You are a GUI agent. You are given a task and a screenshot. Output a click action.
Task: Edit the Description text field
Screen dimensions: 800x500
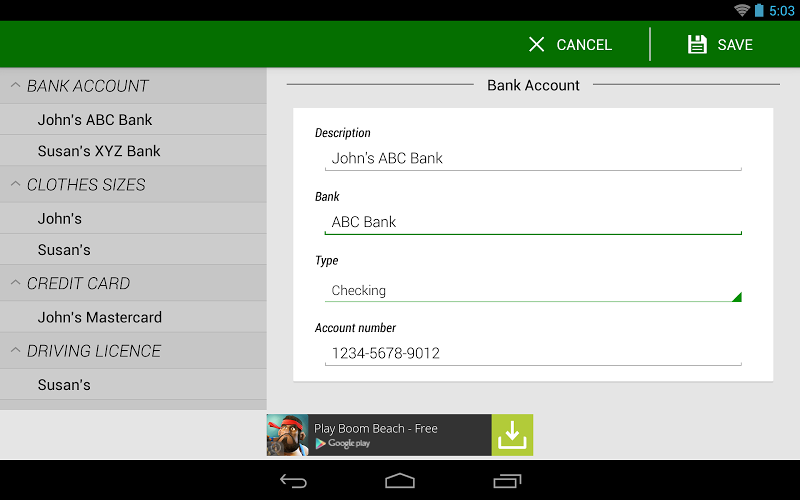[532, 158]
